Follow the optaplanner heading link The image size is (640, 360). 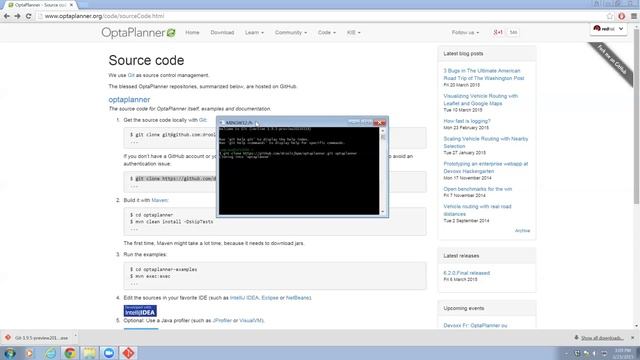[x=129, y=100]
